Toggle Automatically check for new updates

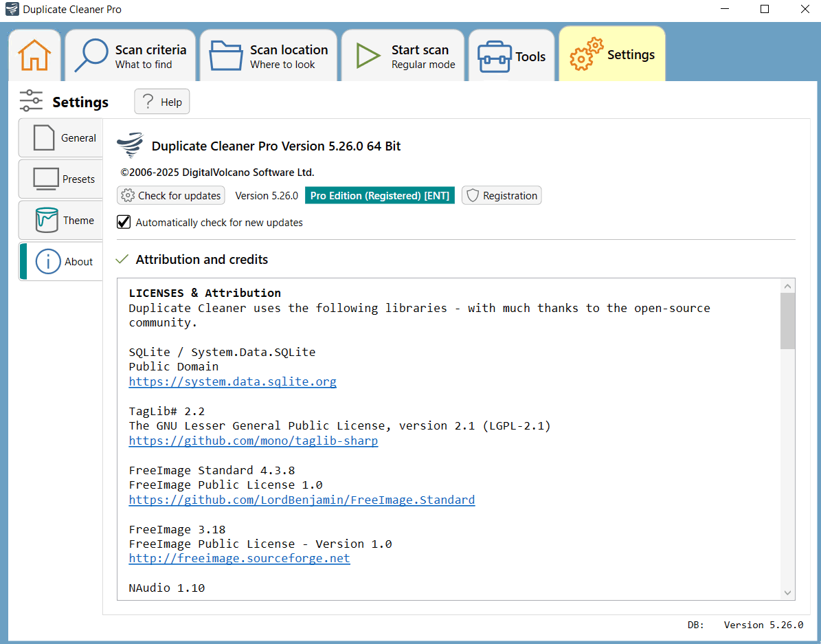pos(124,222)
